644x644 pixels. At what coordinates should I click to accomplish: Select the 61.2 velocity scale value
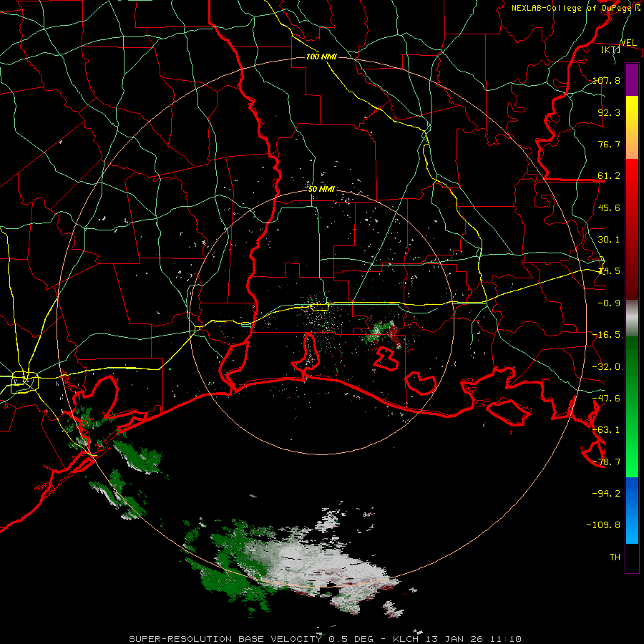pos(609,176)
